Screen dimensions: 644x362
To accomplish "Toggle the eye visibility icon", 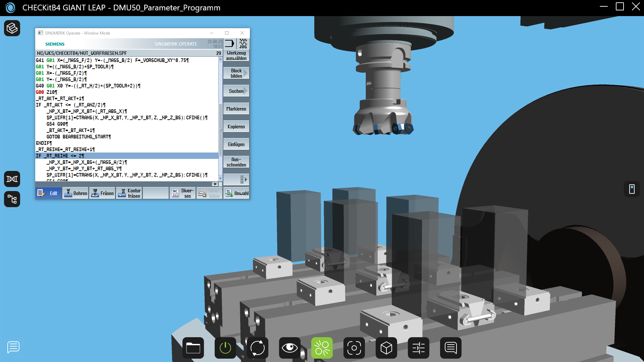I will pyautogui.click(x=290, y=348).
